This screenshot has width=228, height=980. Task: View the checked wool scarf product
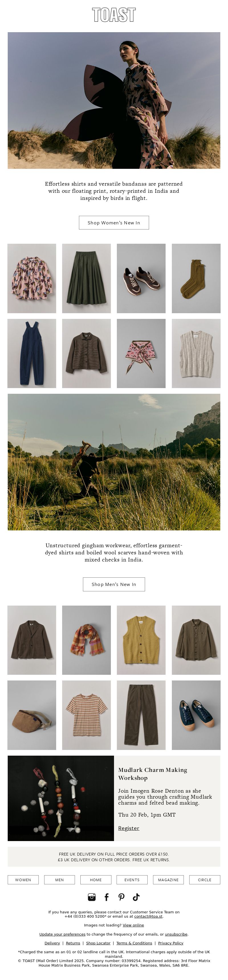click(x=86, y=640)
